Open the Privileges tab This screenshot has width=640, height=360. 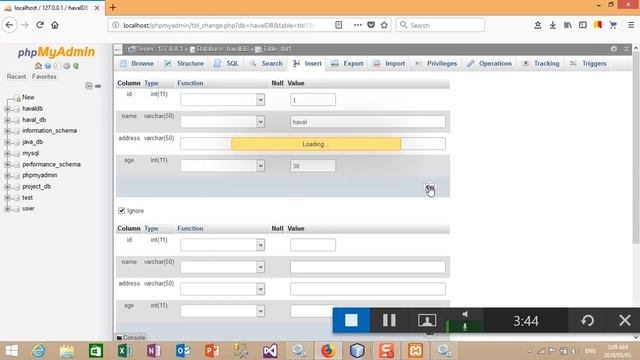(436, 63)
